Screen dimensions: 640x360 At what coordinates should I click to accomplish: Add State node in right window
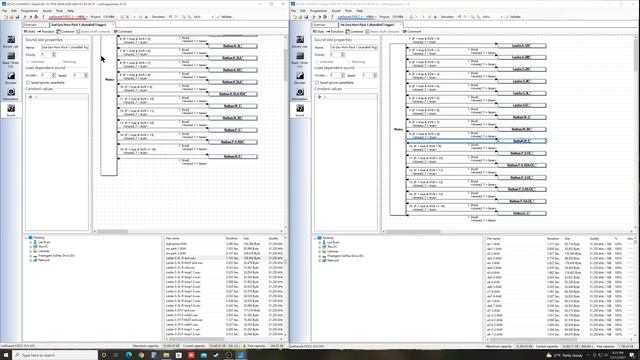(x=319, y=31)
